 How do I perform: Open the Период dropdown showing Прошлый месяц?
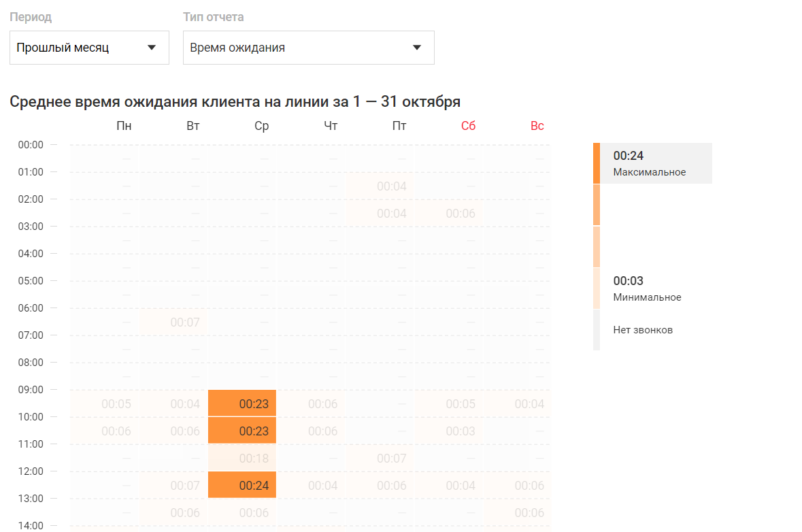pyautogui.click(x=89, y=48)
